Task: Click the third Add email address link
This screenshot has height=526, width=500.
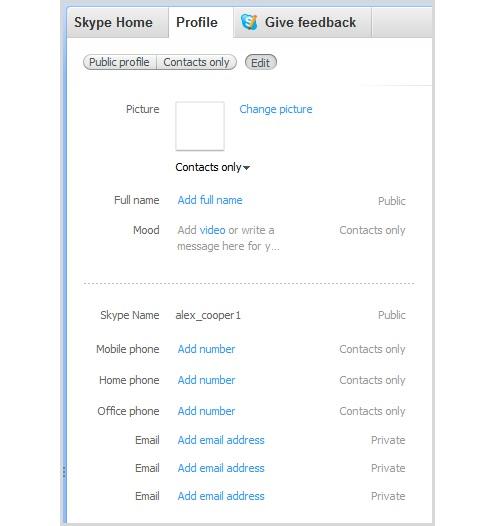Action: (221, 496)
